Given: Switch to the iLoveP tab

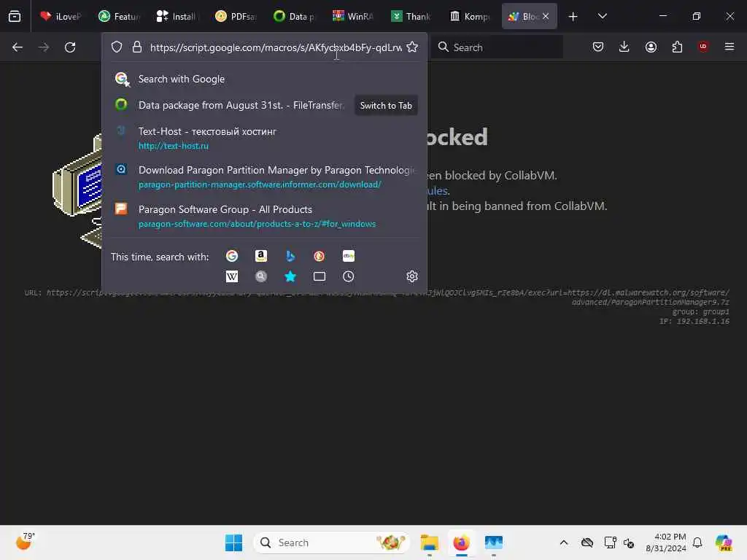Looking at the screenshot, I should (x=60, y=16).
